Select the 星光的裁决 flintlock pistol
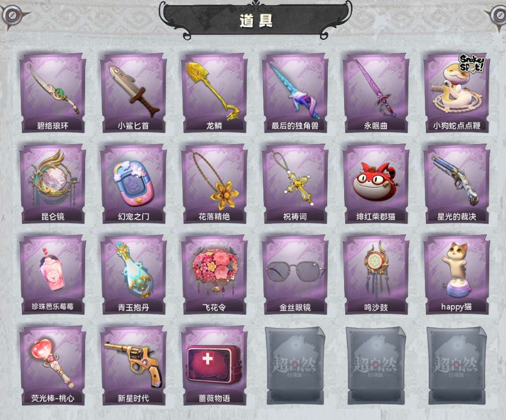Viewport: 506px width, 420px height. click(457, 183)
